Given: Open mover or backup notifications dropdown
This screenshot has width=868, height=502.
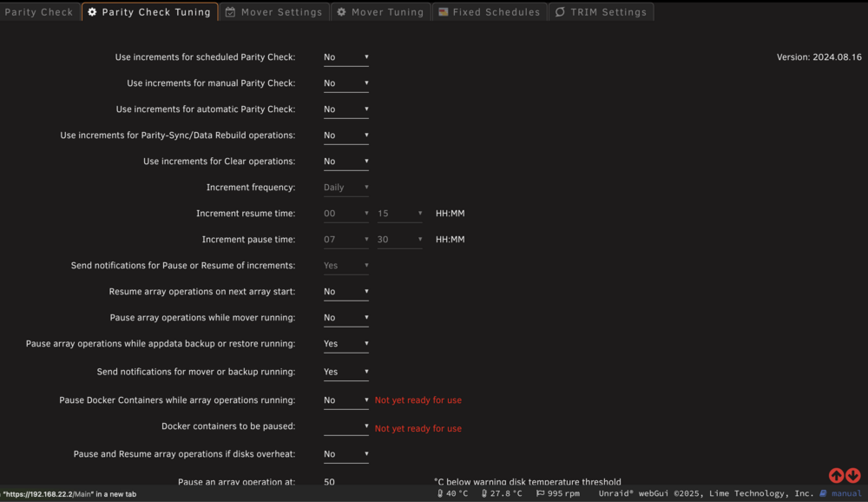Looking at the screenshot, I should 346,372.
